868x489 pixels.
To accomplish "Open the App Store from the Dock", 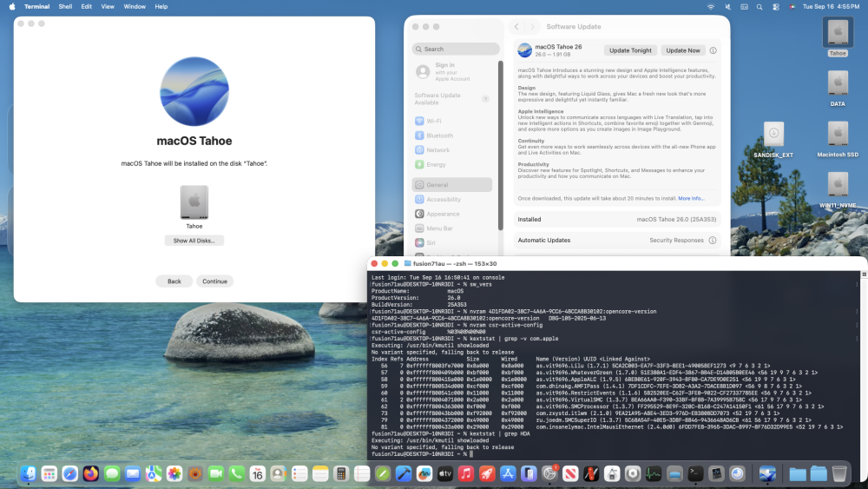I will [508, 473].
